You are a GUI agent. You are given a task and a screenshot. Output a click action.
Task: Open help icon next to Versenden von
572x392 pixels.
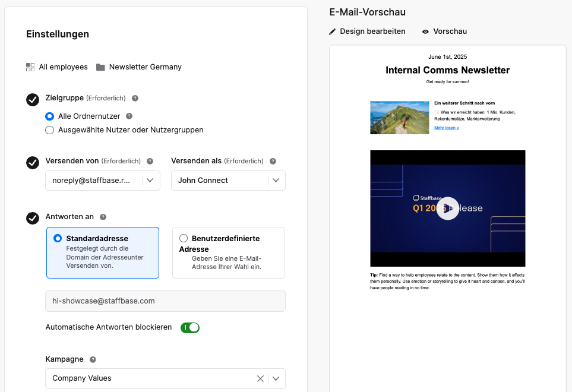(x=150, y=161)
